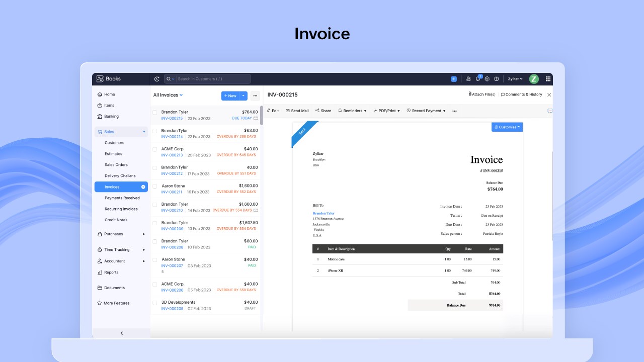Click the search magnifier dropdown icon
This screenshot has height=362, width=644.
coord(170,79)
